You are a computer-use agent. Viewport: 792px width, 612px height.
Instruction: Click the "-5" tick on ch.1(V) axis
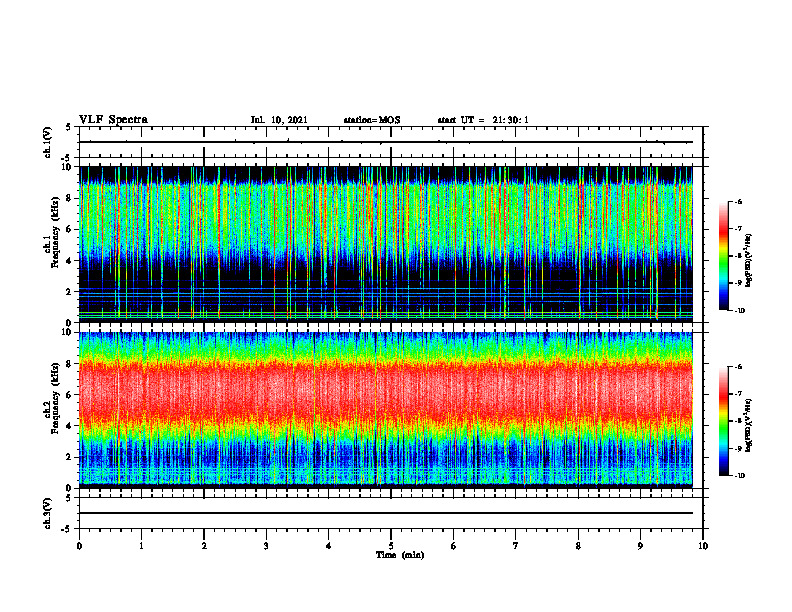click(x=67, y=158)
